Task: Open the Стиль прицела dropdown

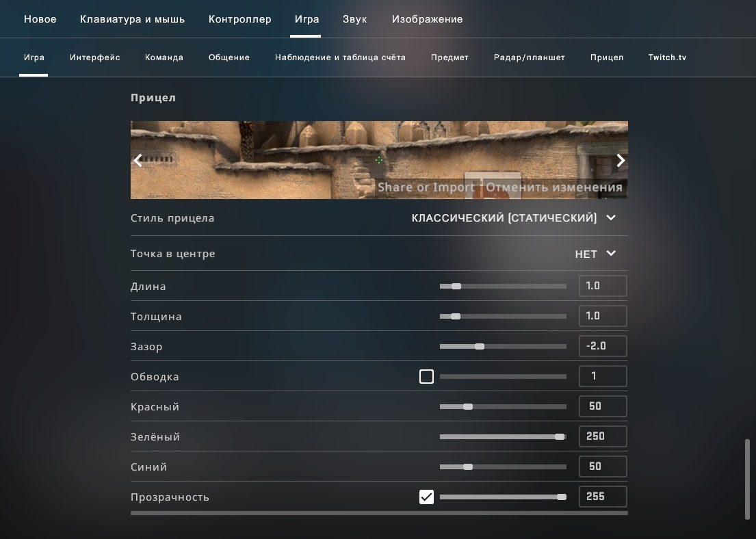Action: point(514,218)
